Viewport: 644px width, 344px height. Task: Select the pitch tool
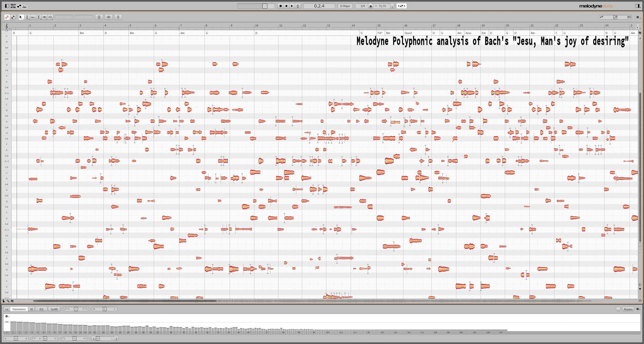[x=27, y=17]
